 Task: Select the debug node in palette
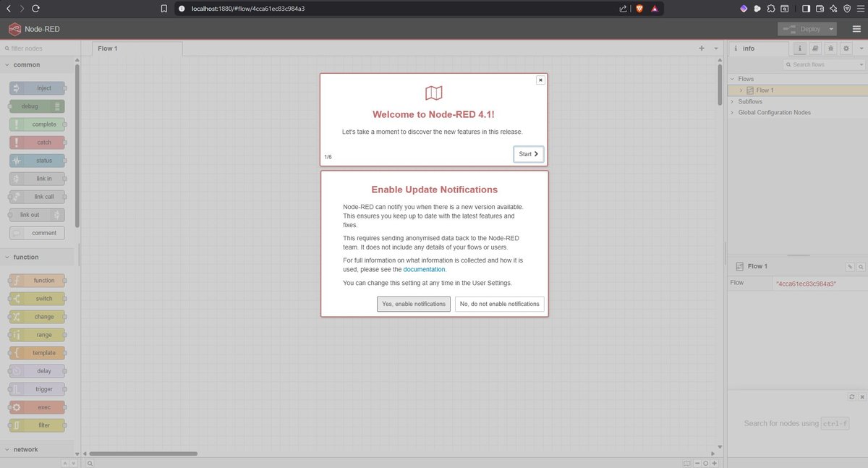tap(37, 106)
